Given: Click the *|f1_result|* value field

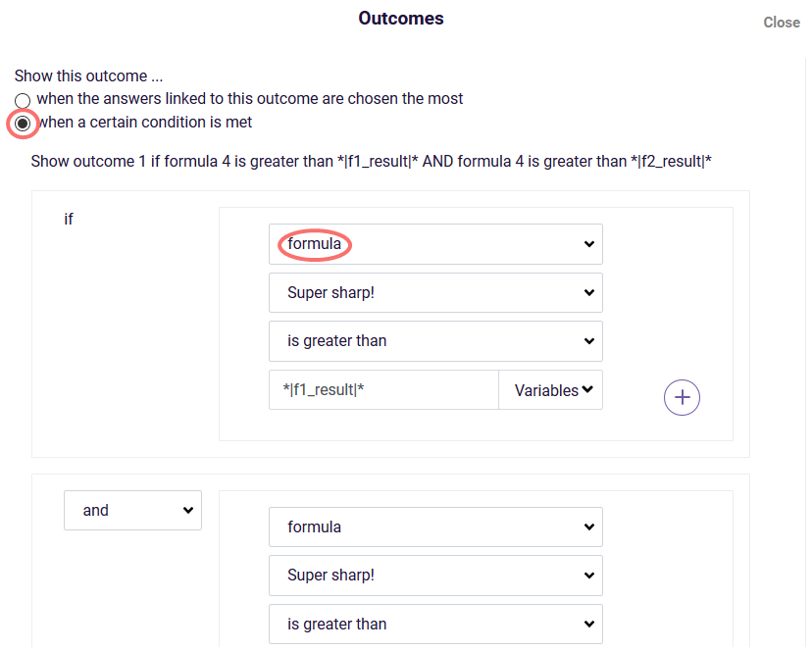Looking at the screenshot, I should tap(382, 389).
